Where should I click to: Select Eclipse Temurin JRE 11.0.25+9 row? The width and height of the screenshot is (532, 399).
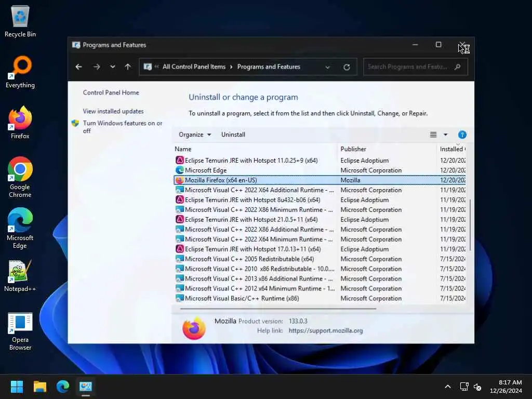click(320, 161)
